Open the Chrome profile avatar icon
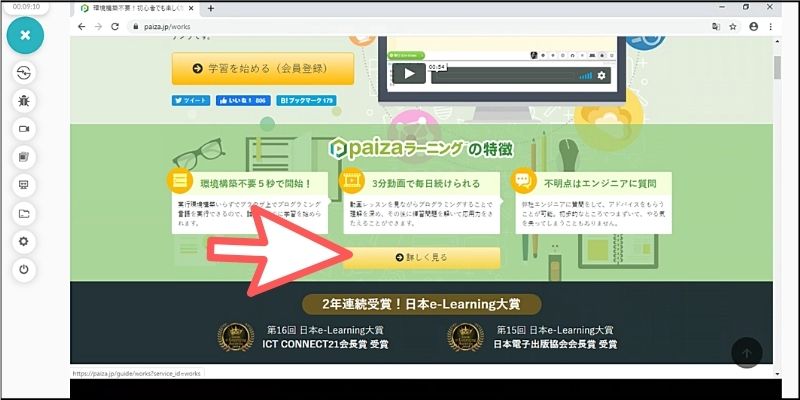Viewport: 800px width, 400px height. pos(754,27)
